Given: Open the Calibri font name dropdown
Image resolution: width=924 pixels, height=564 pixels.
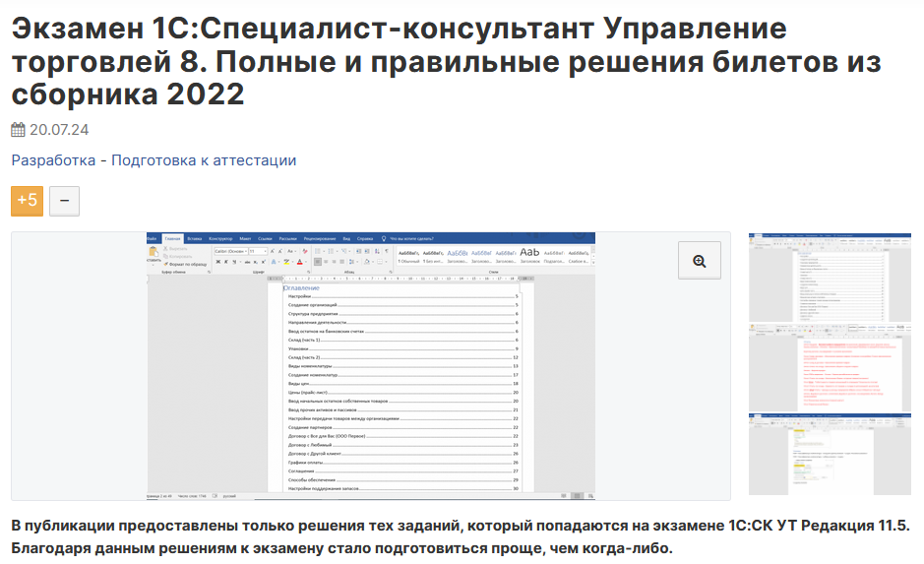Looking at the screenshot, I should 229,252.
